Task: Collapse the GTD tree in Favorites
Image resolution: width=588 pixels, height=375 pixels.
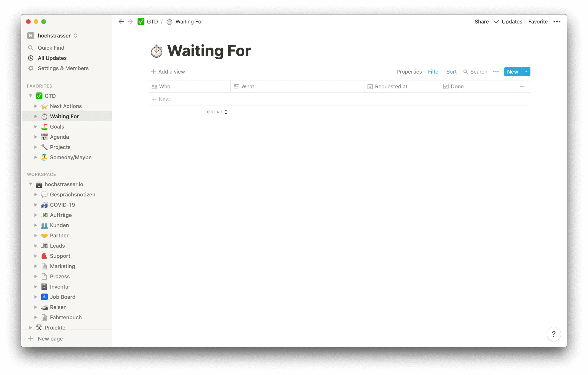Action: click(31, 96)
